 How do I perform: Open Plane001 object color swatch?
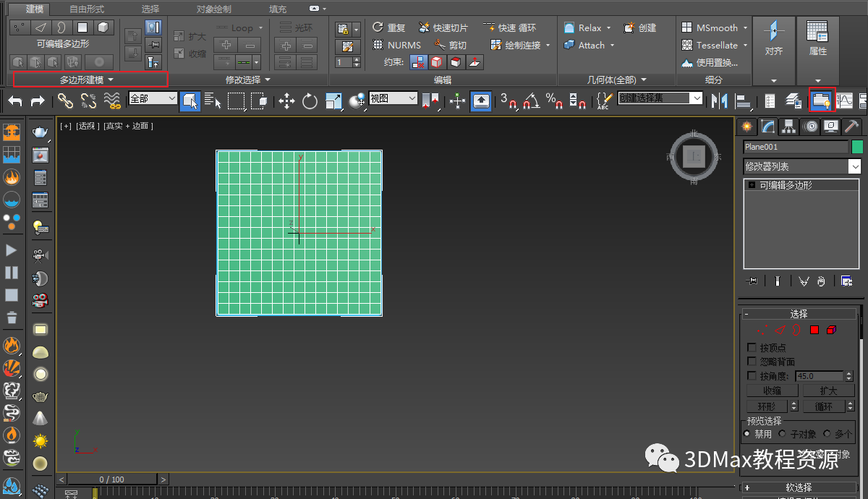click(x=857, y=147)
